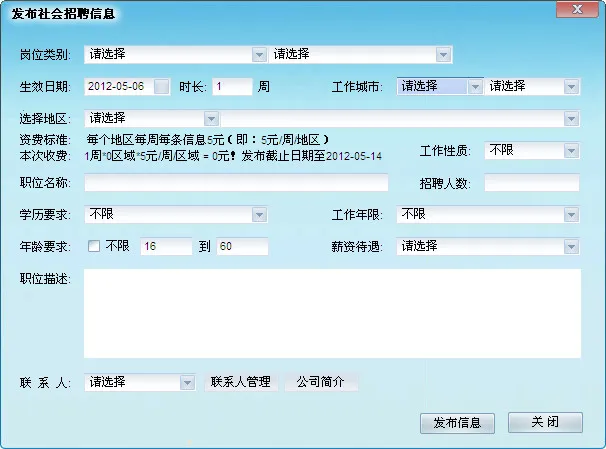Image resolution: width=606 pixels, height=449 pixels.
Task: Expand the first 岗位类别 dropdown
Action: [x=259, y=54]
